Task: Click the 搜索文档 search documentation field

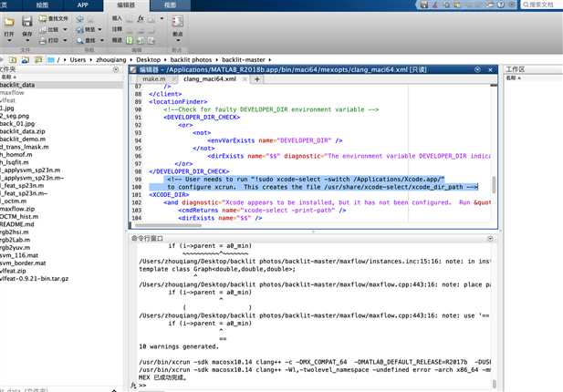Action: (x=541, y=5)
